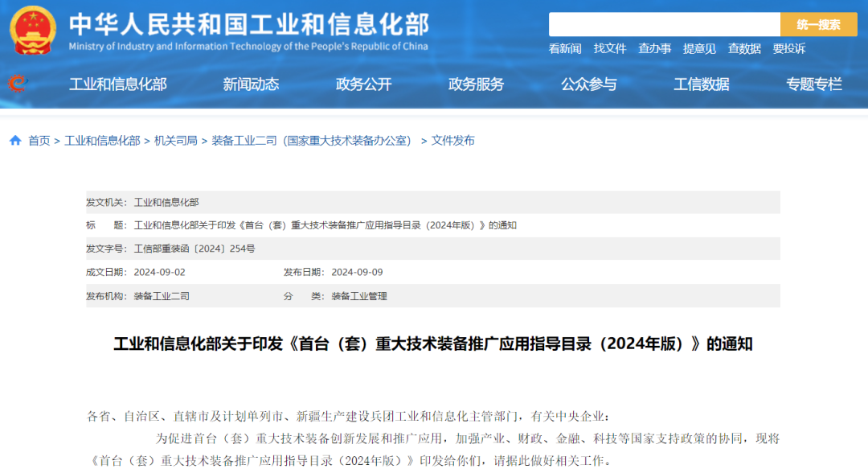Viewport: 868px width, 473px height.
Task: Open the 找文件 quick link
Action: 609,49
